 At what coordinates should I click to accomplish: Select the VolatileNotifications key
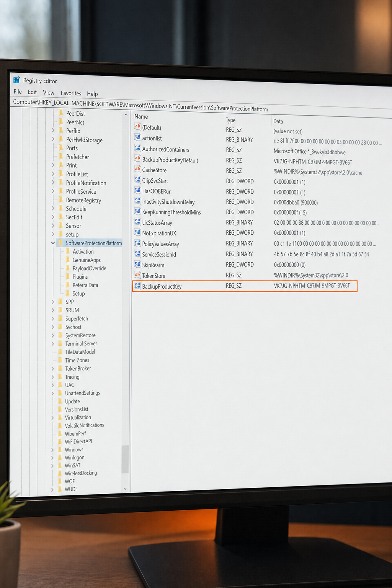84,425
